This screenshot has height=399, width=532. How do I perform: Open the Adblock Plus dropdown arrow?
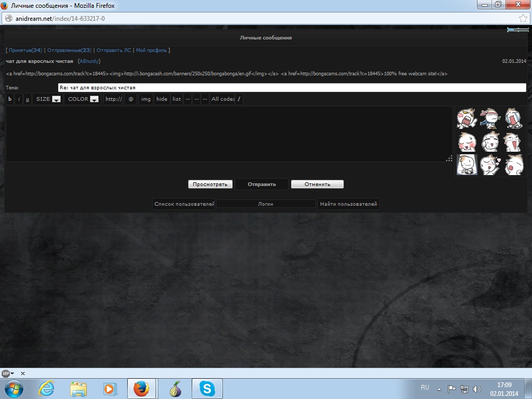tap(12, 374)
